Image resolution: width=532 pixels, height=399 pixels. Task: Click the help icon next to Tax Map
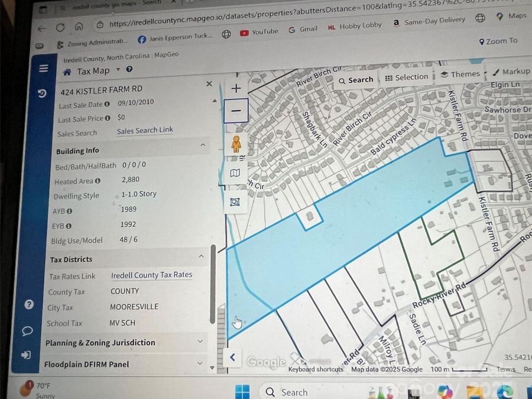129,69
